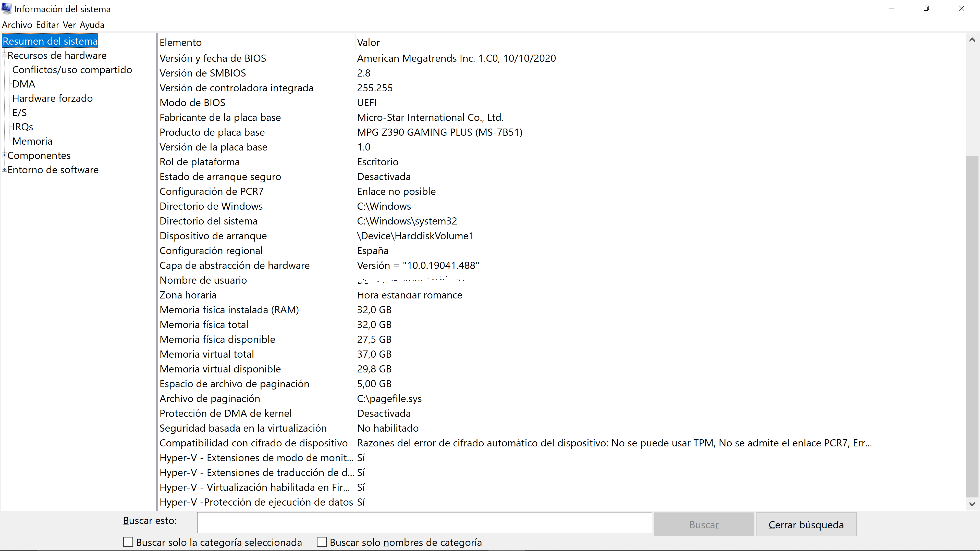980x551 pixels.
Task: Minimize the Información del sistema window
Action: pos(891,8)
